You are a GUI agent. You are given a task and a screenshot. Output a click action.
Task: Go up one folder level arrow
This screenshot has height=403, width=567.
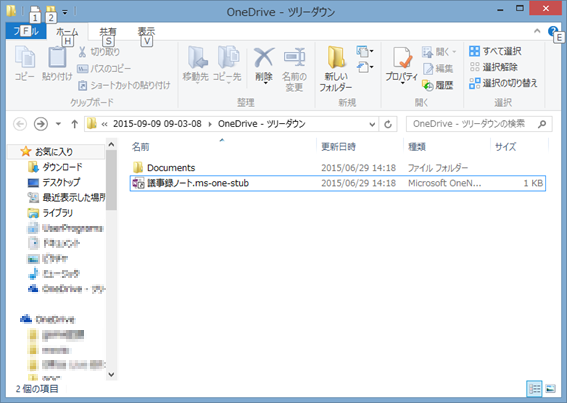click(74, 124)
